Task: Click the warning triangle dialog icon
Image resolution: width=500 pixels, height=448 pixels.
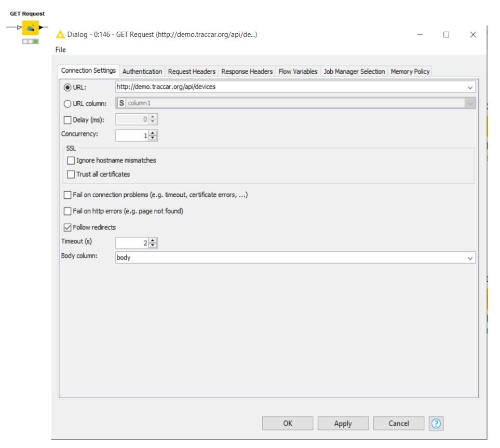Action: coord(60,35)
